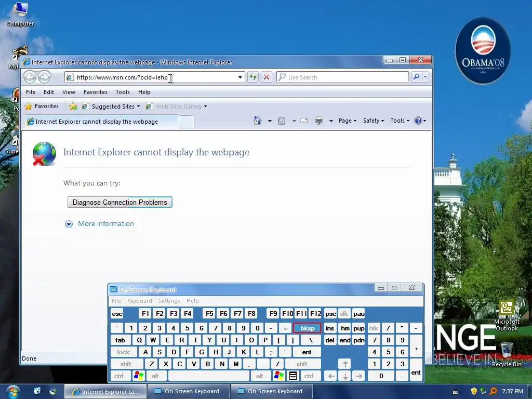The width and height of the screenshot is (532, 399).
Task: Click the esc key on On-Screen Keyboard
Action: [117, 314]
